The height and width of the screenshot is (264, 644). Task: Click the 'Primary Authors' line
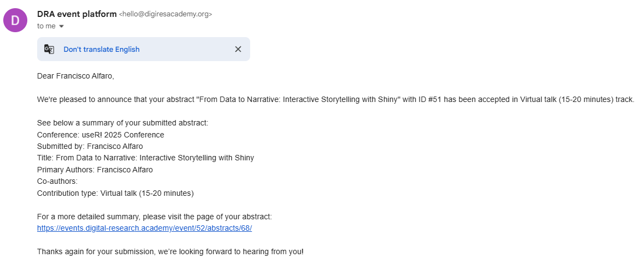(95, 170)
